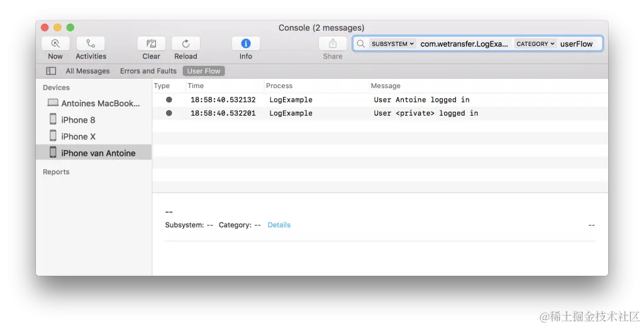Select the 'User <private> logged in' message
Viewport: 644px width, 327px height.
(426, 113)
